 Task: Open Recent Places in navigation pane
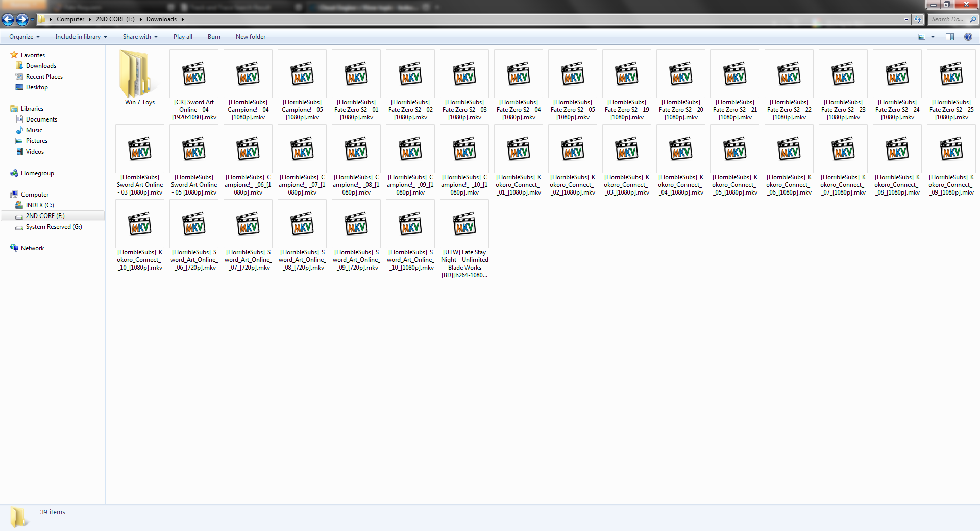44,77
